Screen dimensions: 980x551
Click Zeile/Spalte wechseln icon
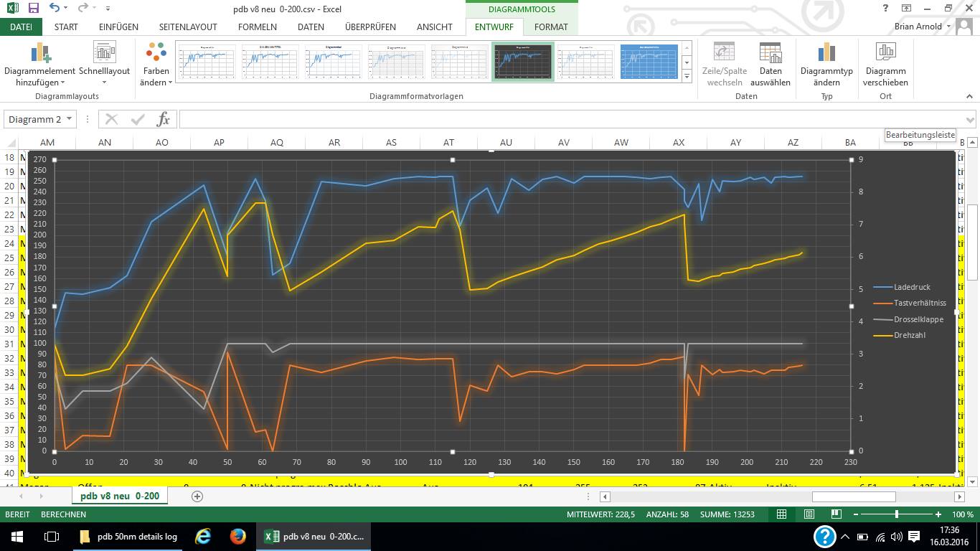point(724,54)
